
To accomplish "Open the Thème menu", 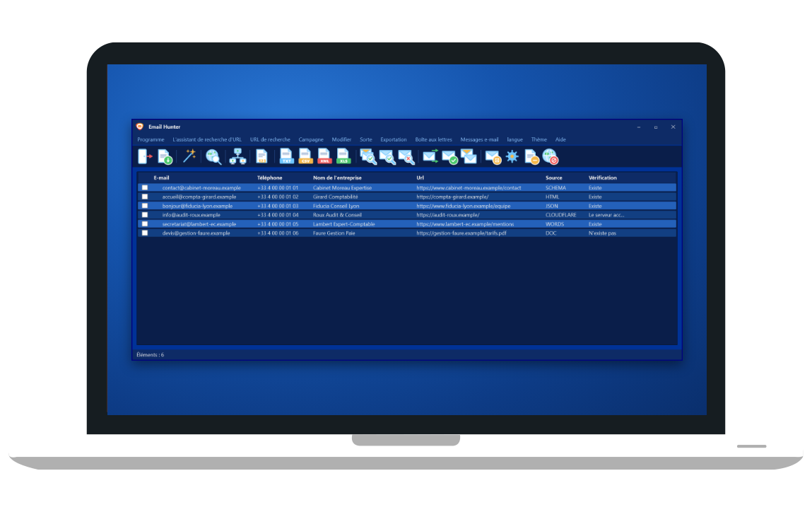I will click(x=539, y=139).
